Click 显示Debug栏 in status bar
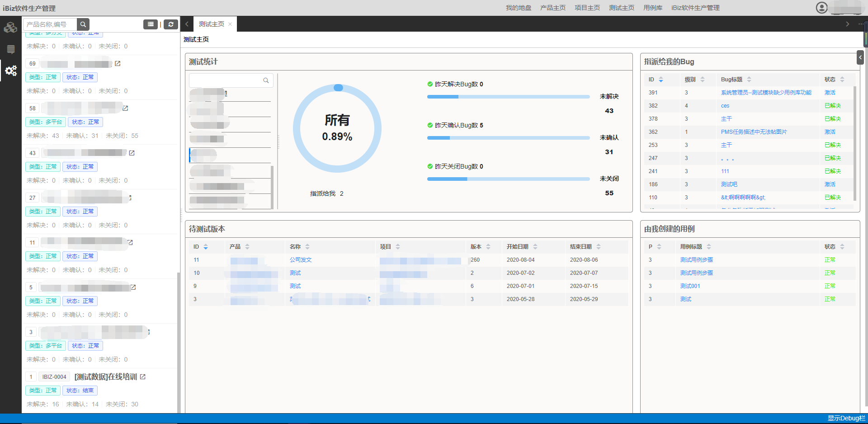The height and width of the screenshot is (424, 868). click(x=846, y=419)
